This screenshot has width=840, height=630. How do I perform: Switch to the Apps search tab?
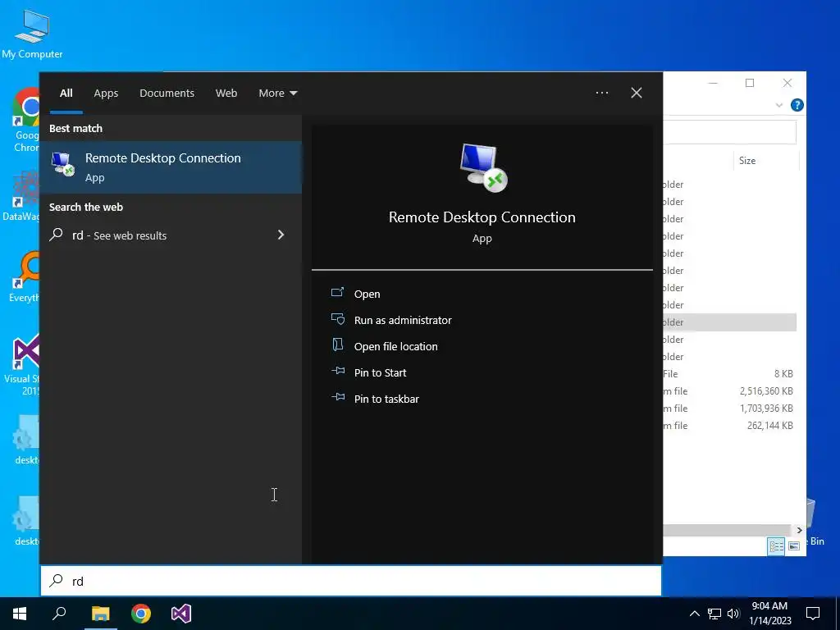pyautogui.click(x=106, y=94)
